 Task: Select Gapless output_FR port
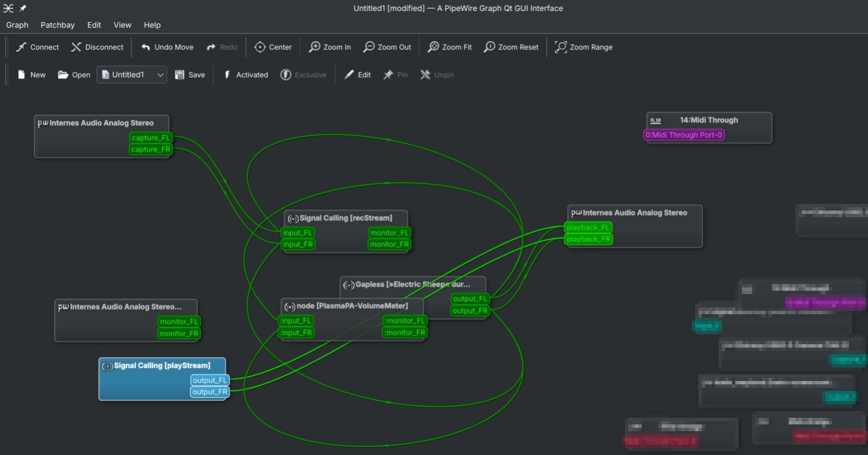tap(470, 311)
